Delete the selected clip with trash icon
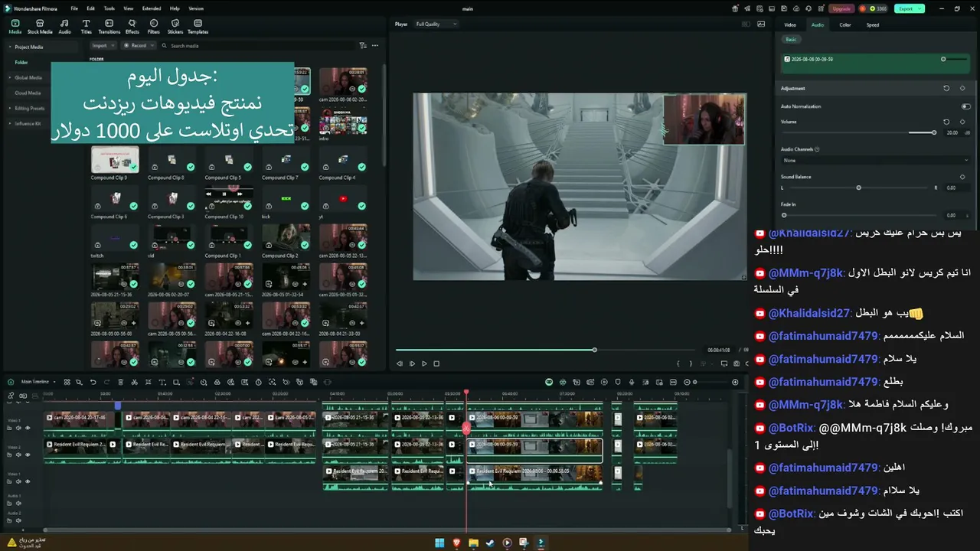 pos(120,382)
